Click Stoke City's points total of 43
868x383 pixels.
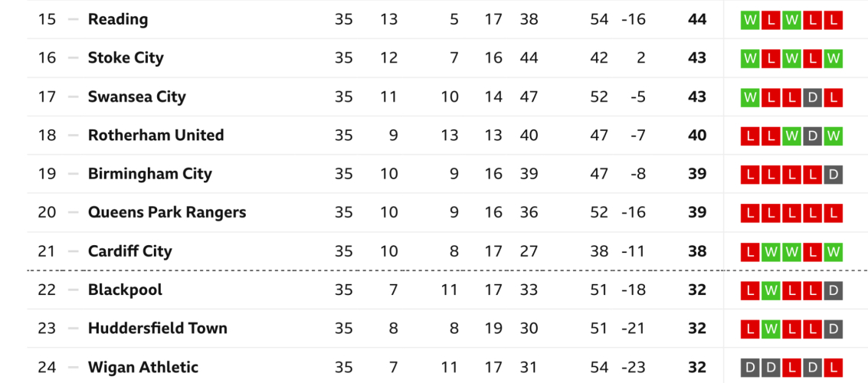697,58
